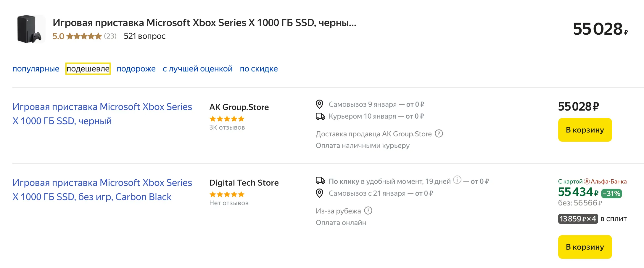The image size is (644, 268).
Task: Add the 55028₽ Xbox offer to cart
Action: pos(585,130)
